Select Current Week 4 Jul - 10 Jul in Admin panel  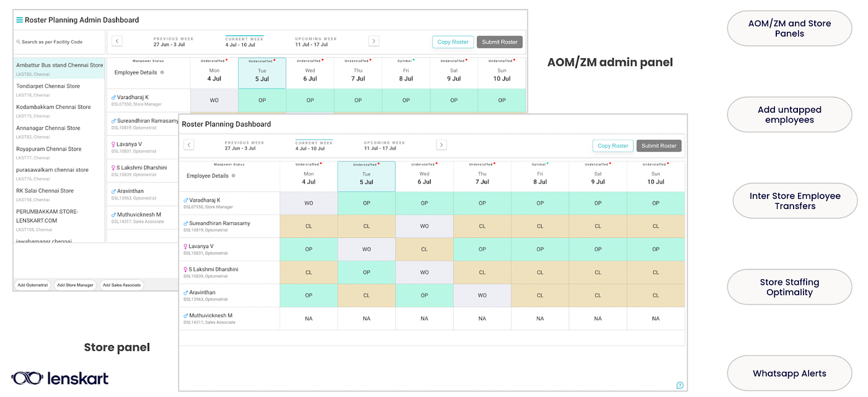click(244, 41)
